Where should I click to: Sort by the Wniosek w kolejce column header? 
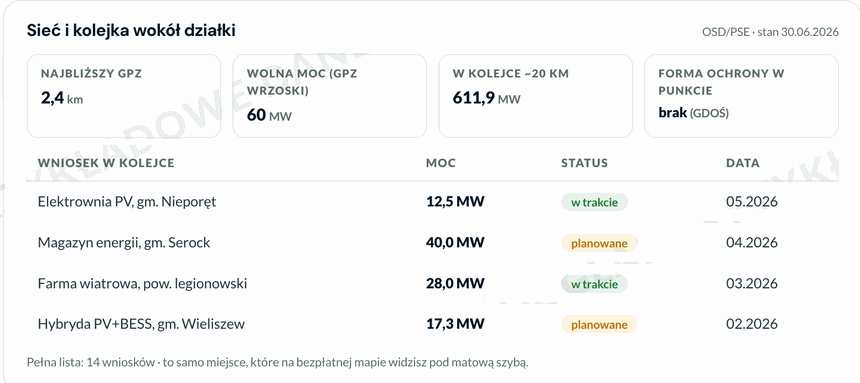[x=106, y=163]
